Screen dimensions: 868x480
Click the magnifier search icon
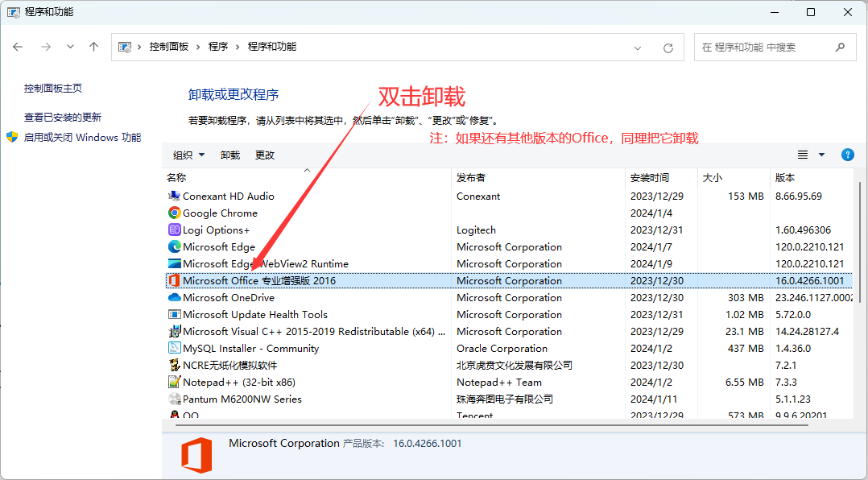pyautogui.click(x=841, y=47)
